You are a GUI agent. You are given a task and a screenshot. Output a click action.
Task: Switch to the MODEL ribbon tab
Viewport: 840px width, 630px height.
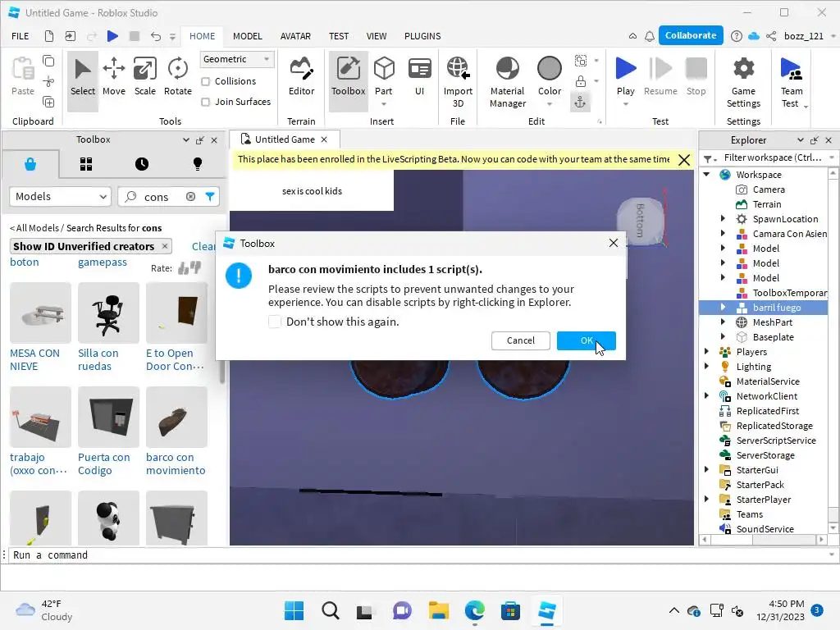(248, 36)
